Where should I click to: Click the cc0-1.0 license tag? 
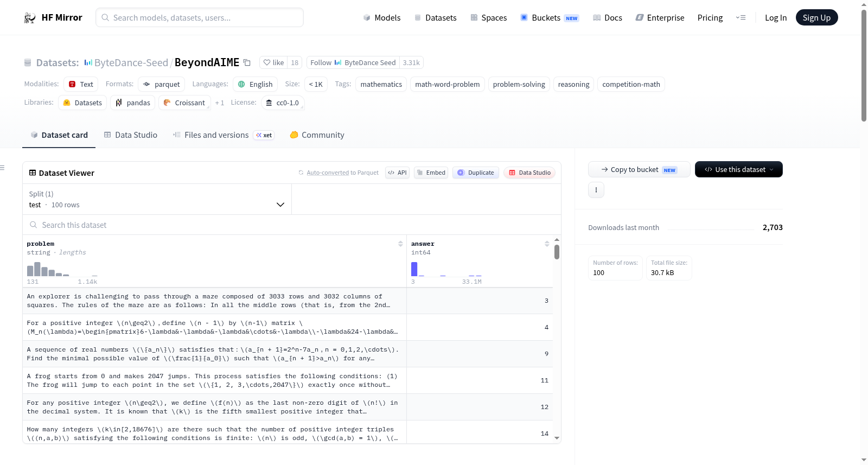(283, 103)
